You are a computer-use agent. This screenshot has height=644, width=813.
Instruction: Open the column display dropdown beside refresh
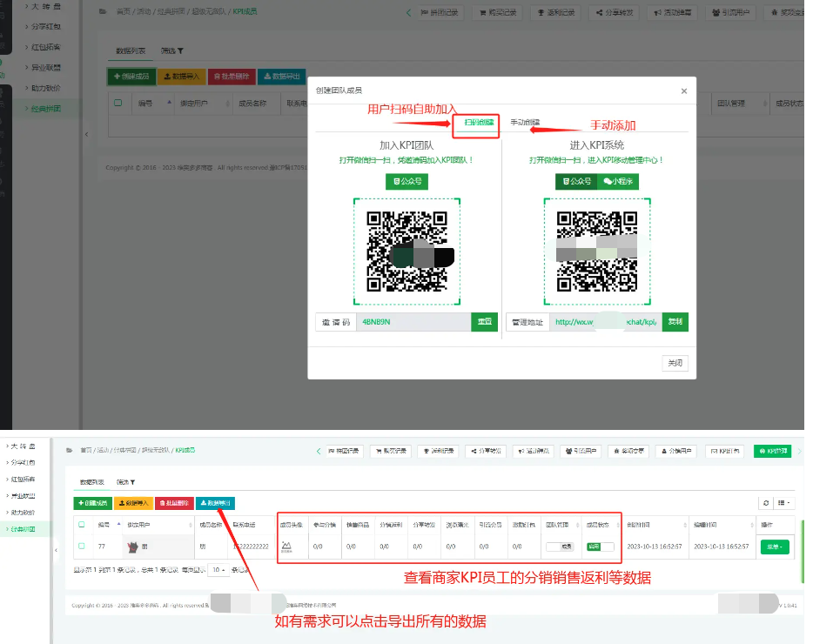(x=784, y=503)
